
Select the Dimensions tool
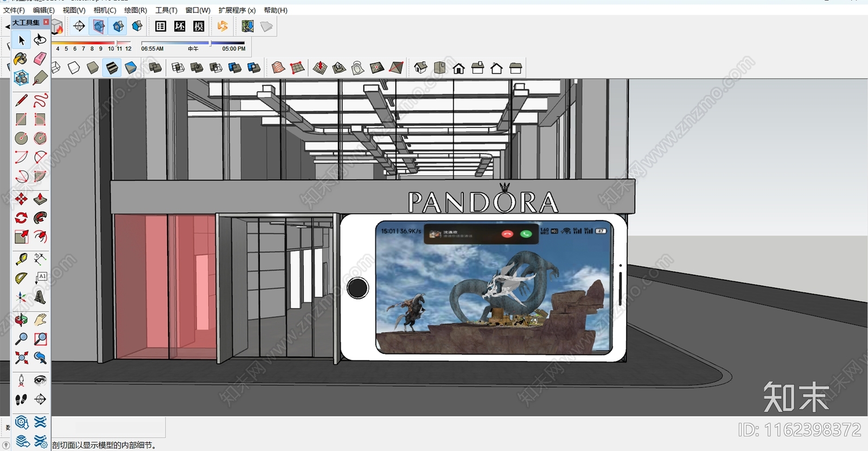point(40,259)
